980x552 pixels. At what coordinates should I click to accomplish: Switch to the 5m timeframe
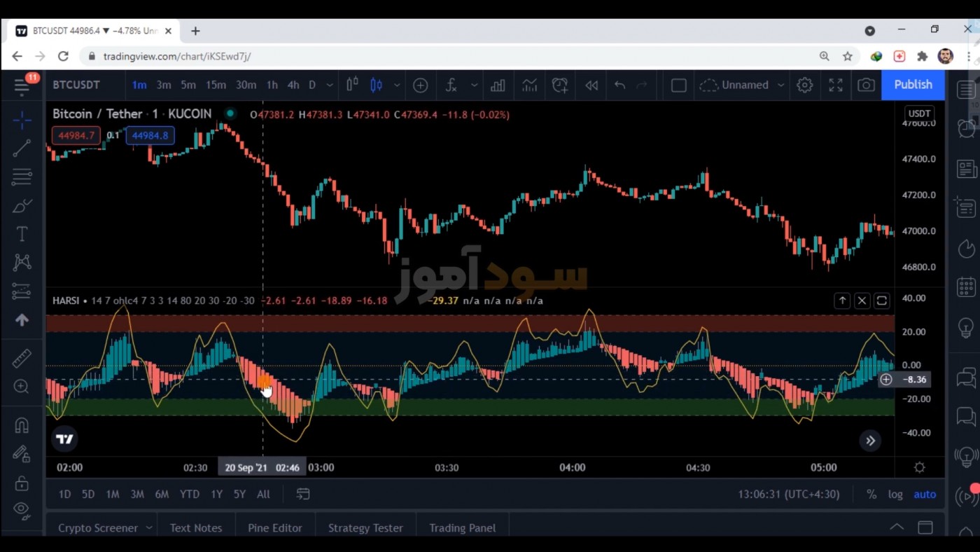point(188,85)
